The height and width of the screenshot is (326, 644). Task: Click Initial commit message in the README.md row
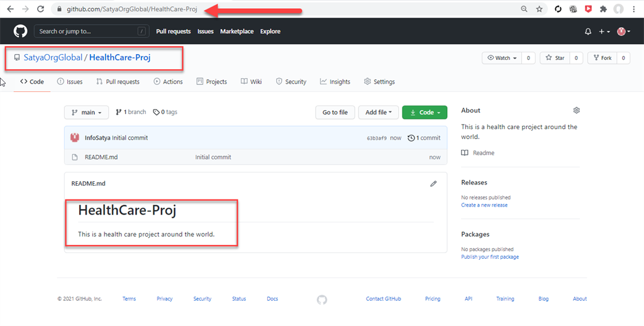pos(213,157)
